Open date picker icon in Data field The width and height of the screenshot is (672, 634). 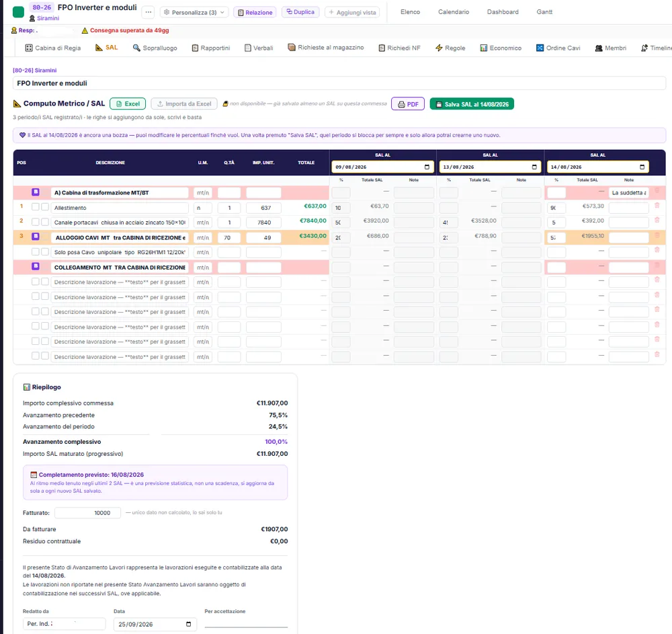(189, 624)
